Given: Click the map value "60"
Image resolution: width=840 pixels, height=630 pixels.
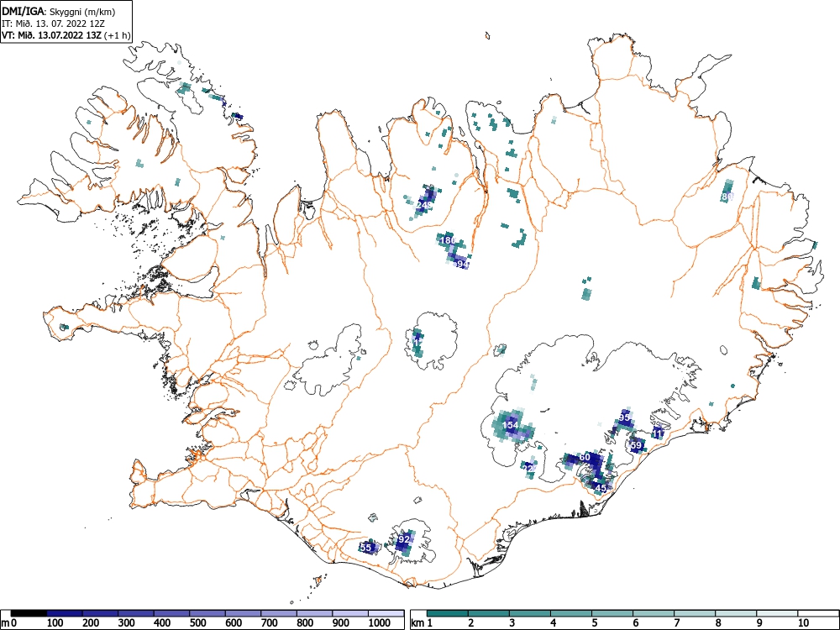Looking at the screenshot, I should (585, 457).
